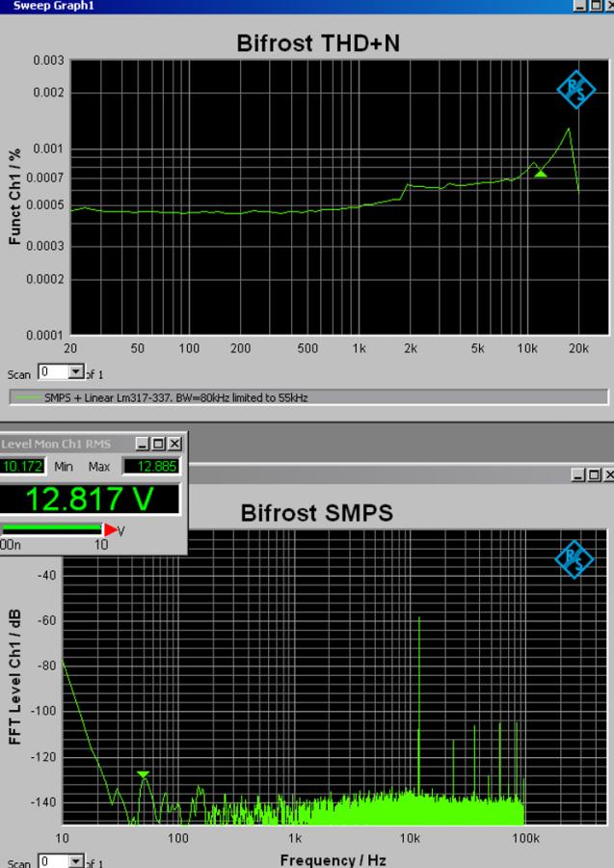The width and height of the screenshot is (614, 868).
Task: Click the 12.817 V level readout
Action: [x=90, y=499]
